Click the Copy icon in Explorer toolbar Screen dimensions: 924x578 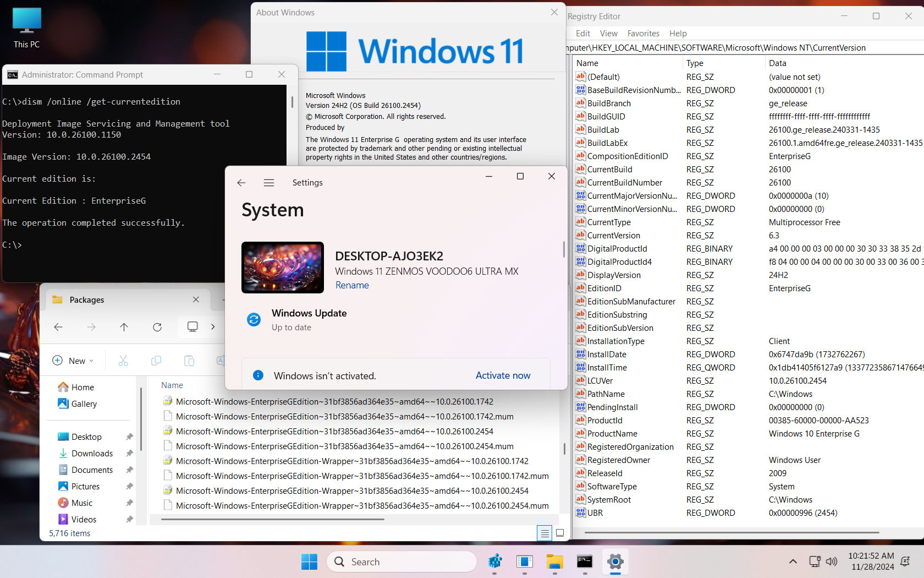(x=156, y=361)
